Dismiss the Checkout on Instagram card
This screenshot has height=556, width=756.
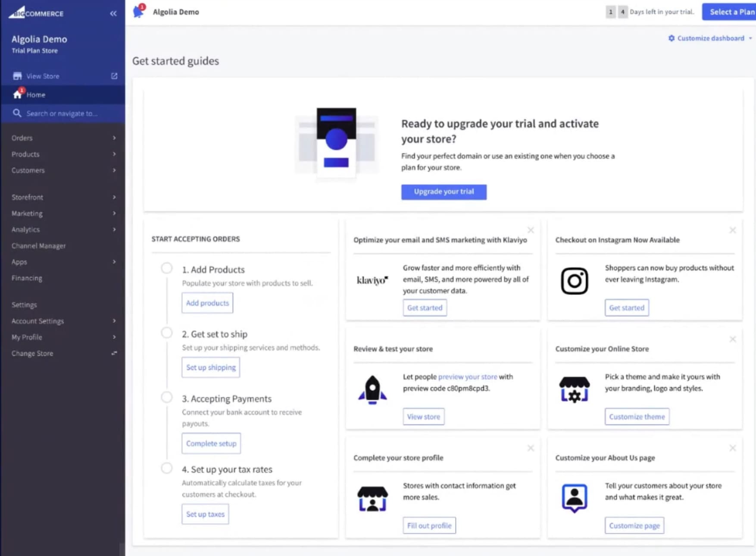click(732, 230)
